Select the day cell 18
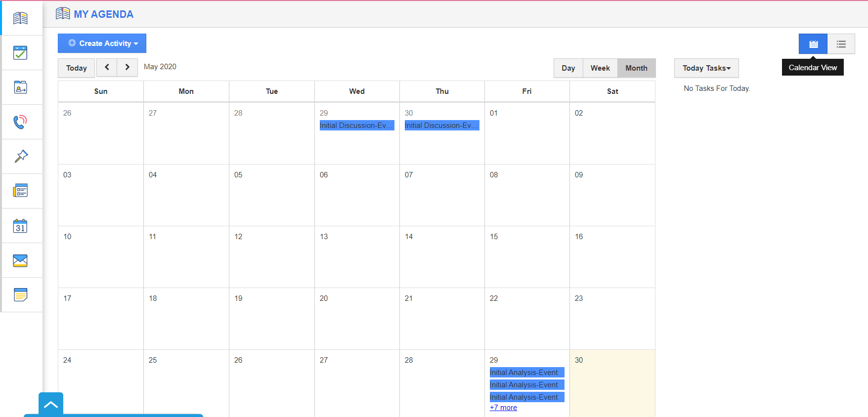868x417 pixels. click(x=186, y=319)
